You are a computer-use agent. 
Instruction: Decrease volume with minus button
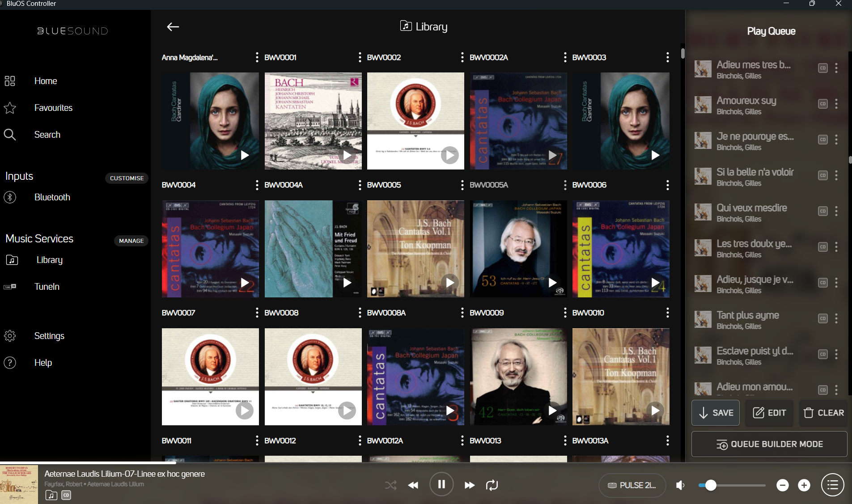pos(782,485)
